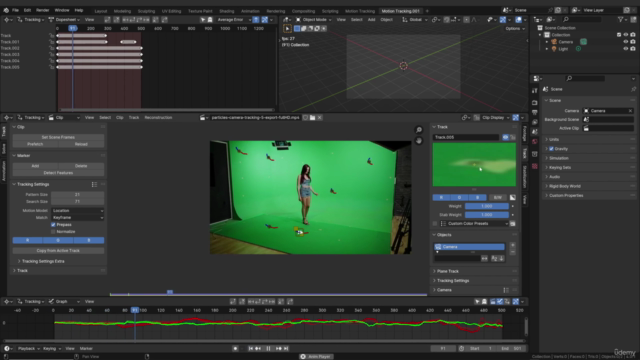640x360 pixels.
Task: Click the pan hand icon in clip editor
Action: click(419, 141)
